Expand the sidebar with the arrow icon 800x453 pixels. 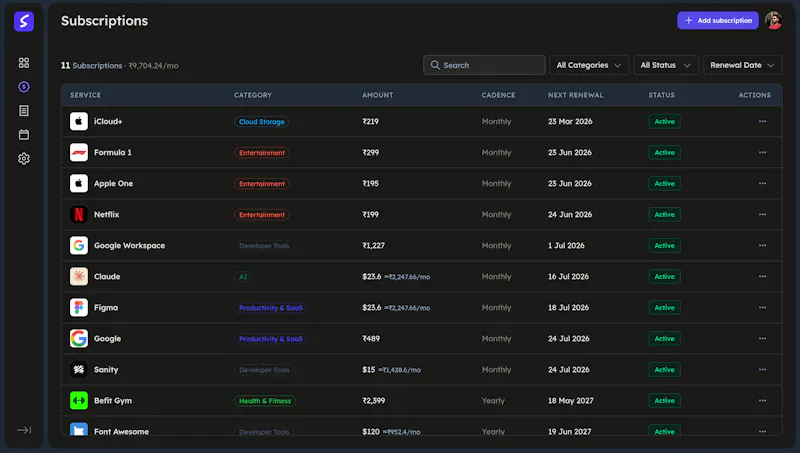tap(23, 430)
